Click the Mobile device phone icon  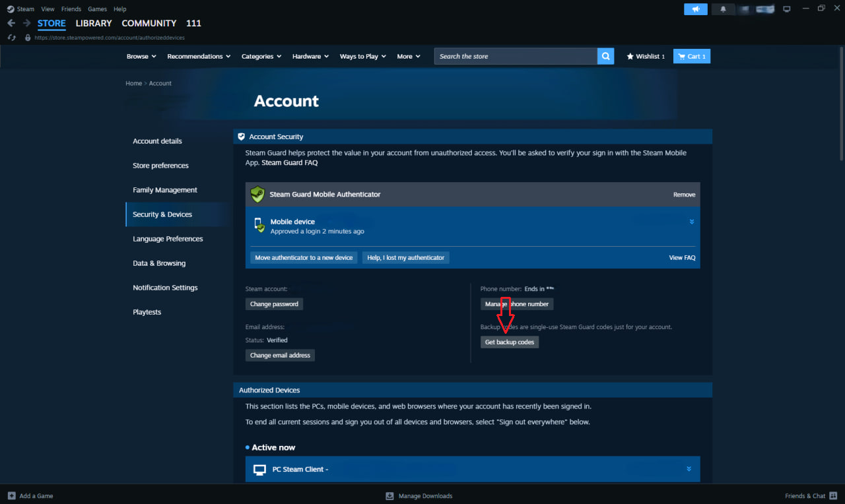tap(259, 226)
